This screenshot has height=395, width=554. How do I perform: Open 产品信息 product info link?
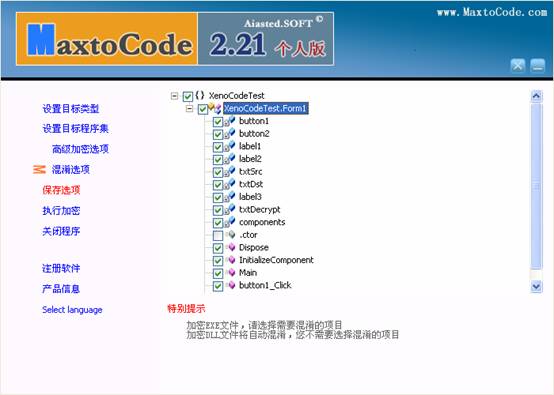(61, 289)
